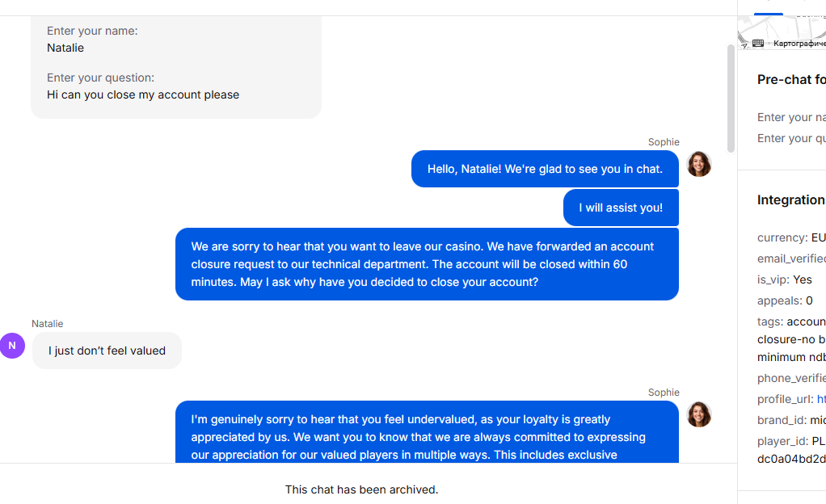Select the is_vip Yes value
The image size is (826, 504).
pos(803,279)
